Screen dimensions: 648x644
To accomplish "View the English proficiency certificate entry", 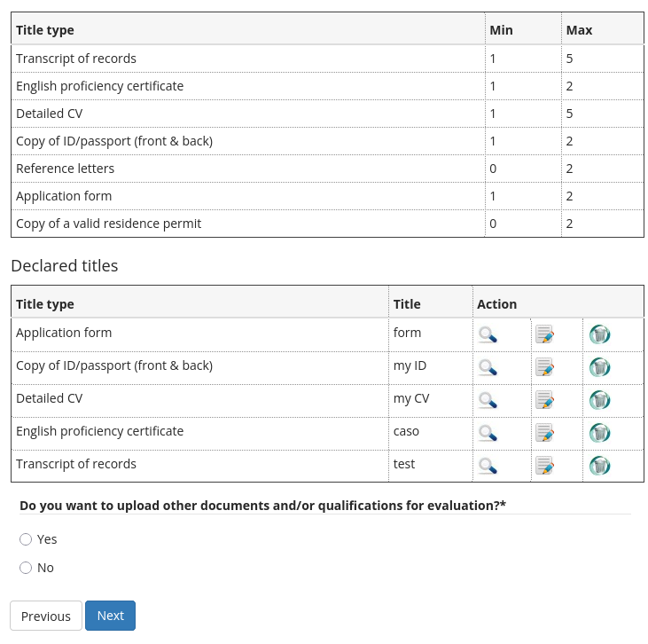I will [x=488, y=433].
